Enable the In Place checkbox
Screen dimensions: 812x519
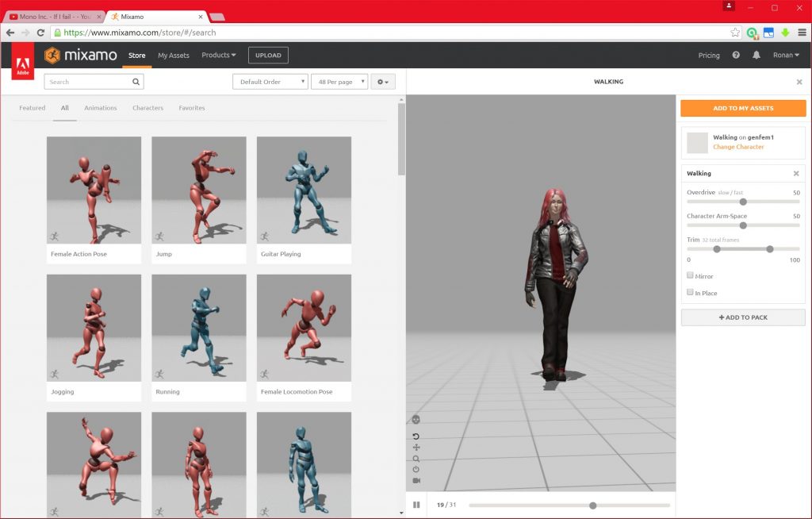tap(690, 291)
